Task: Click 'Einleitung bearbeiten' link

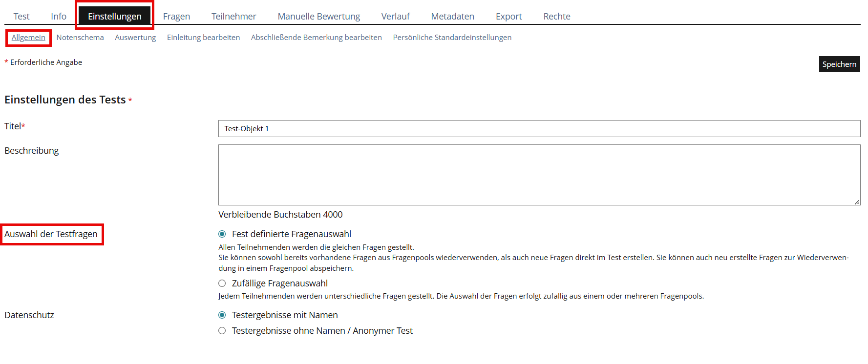Action: click(x=203, y=38)
